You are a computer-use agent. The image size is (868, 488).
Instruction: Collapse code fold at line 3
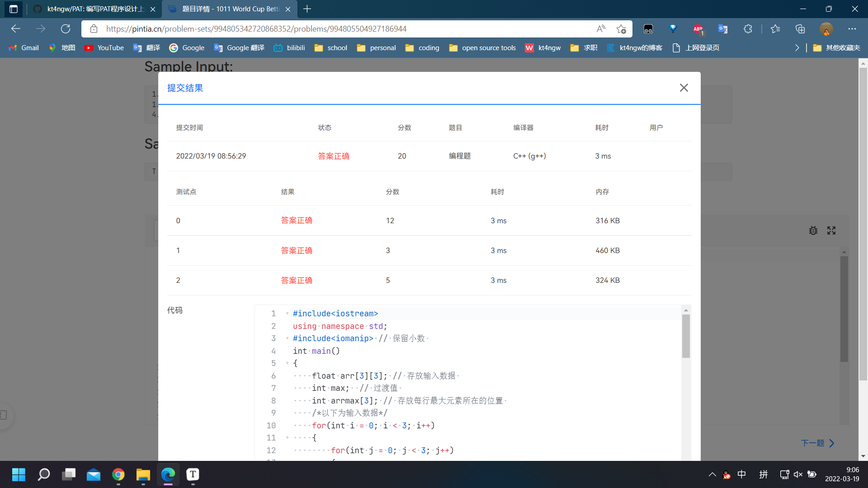(x=287, y=338)
